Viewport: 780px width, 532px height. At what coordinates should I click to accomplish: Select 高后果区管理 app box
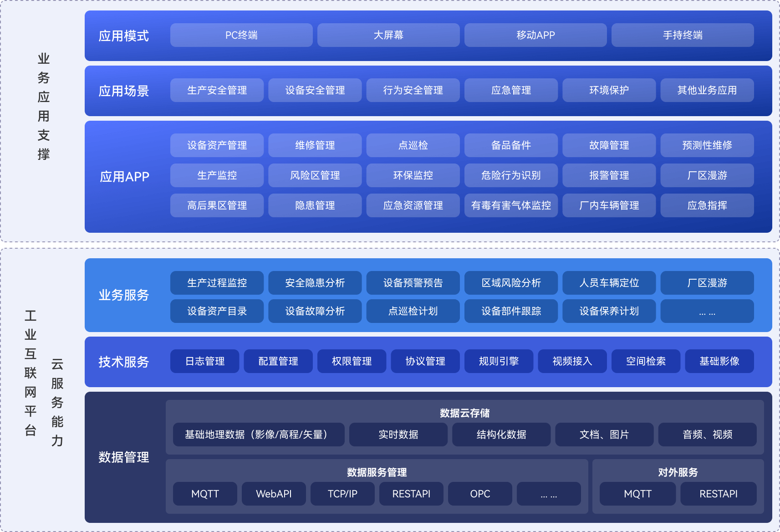(217, 205)
